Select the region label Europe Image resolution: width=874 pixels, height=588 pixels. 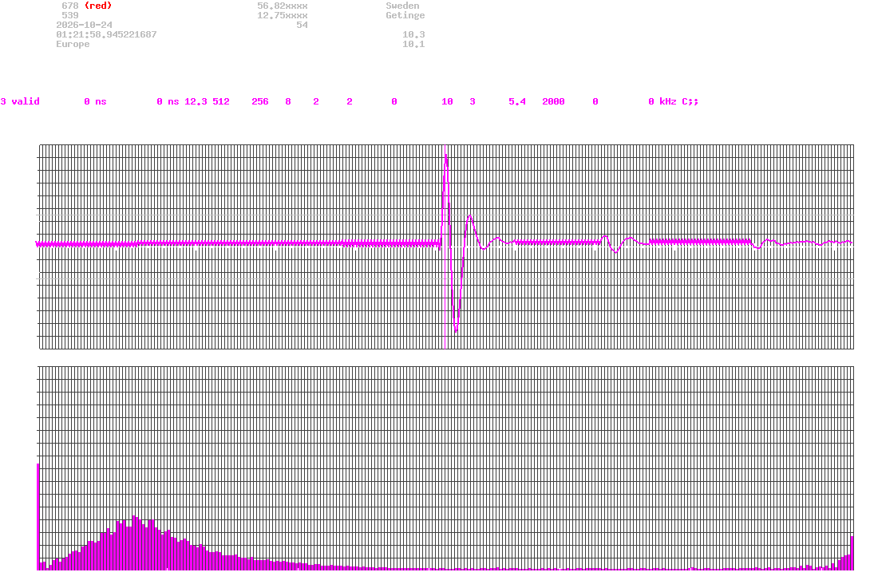point(73,43)
